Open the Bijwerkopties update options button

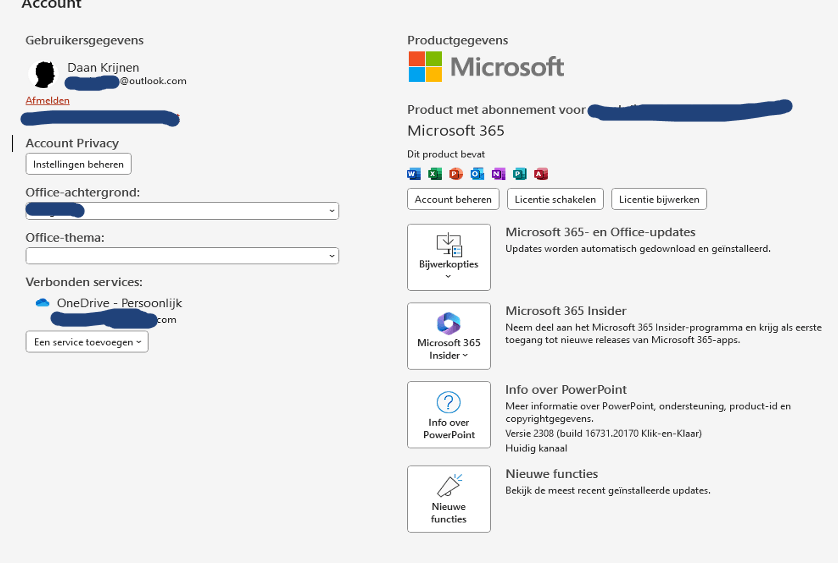pyautogui.click(x=449, y=257)
